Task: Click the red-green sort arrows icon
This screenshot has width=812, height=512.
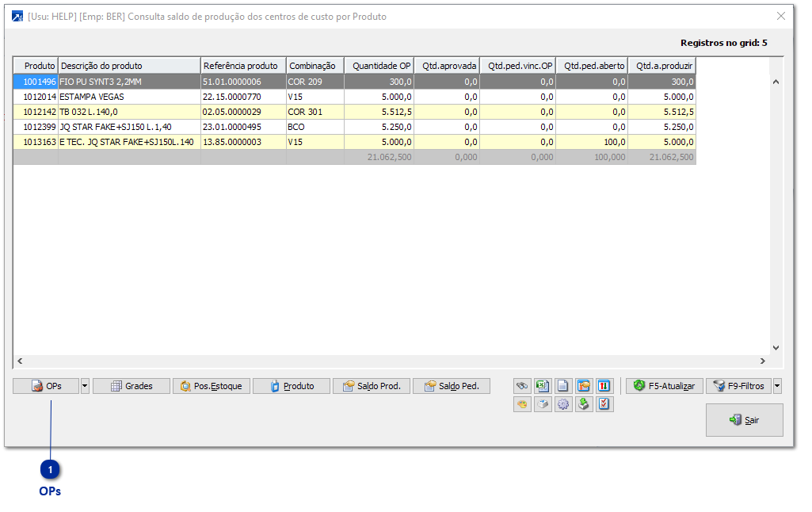Action: pyautogui.click(x=604, y=386)
